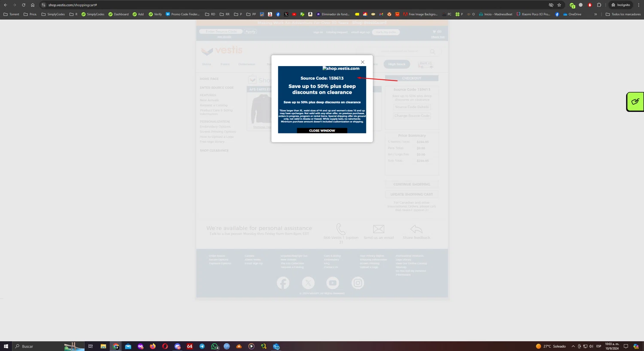644x351 pixels.
Task: Open the Incógnito profile button
Action: coord(621,5)
